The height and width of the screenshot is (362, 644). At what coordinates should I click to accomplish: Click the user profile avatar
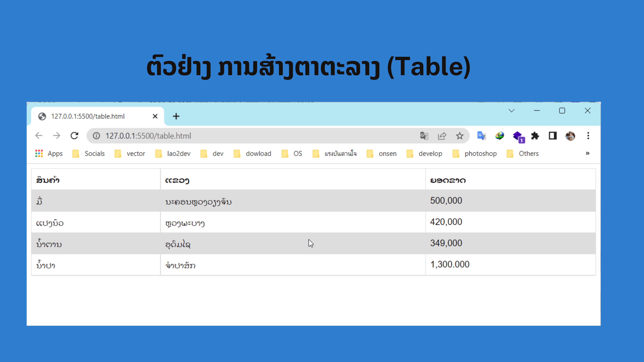[x=570, y=136]
